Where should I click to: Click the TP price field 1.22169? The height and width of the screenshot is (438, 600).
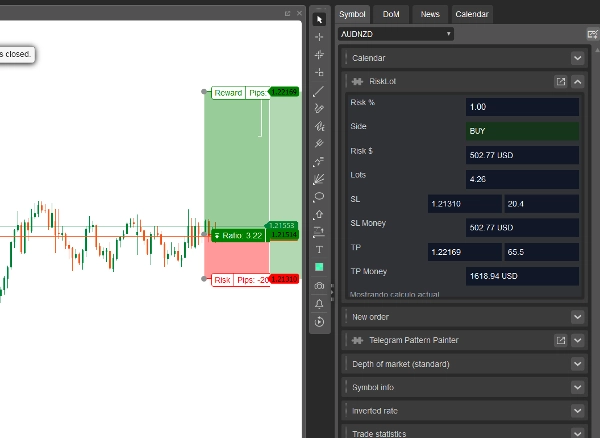tap(465, 252)
